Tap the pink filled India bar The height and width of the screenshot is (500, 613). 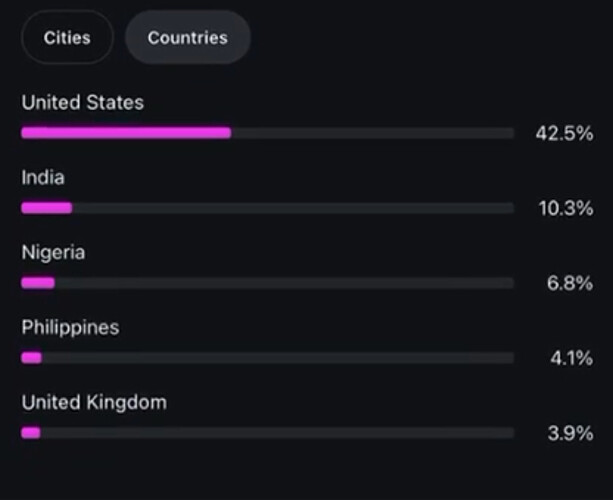(47, 208)
